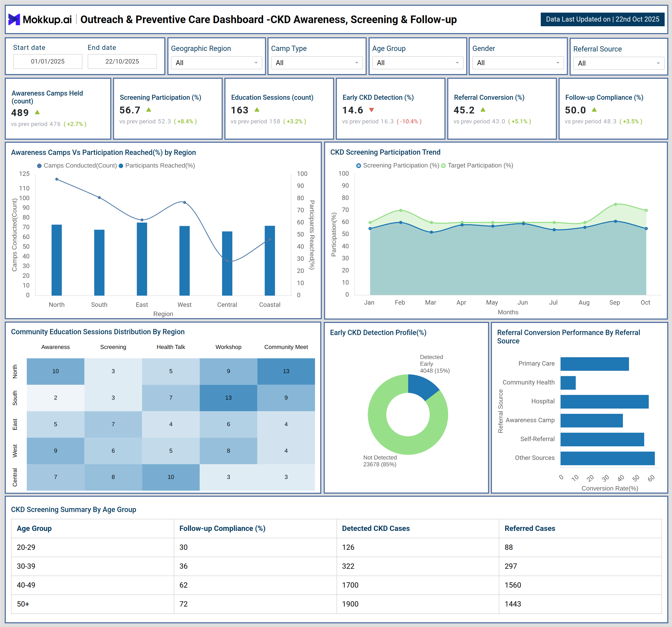Click the 40-49 age group row
The height and width of the screenshot is (627, 672).
(336, 586)
